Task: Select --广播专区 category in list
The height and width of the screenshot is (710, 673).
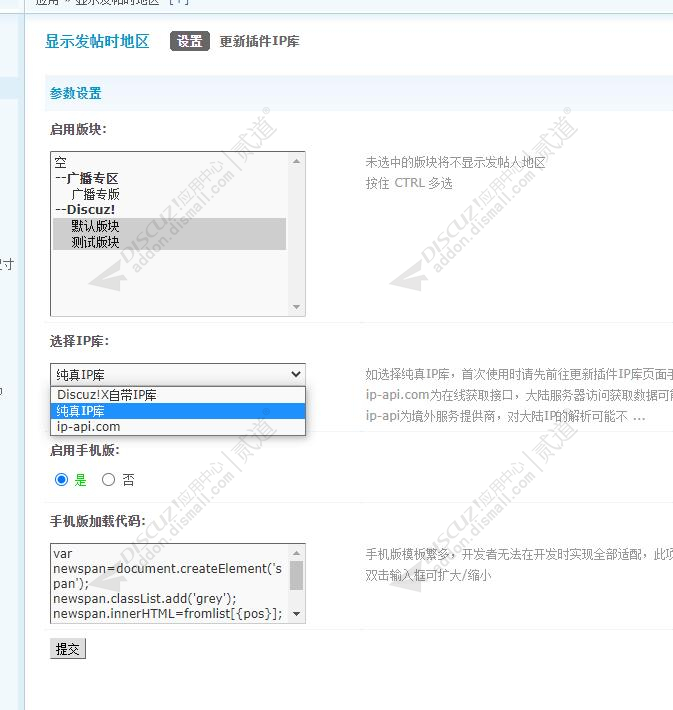Action: [170, 178]
